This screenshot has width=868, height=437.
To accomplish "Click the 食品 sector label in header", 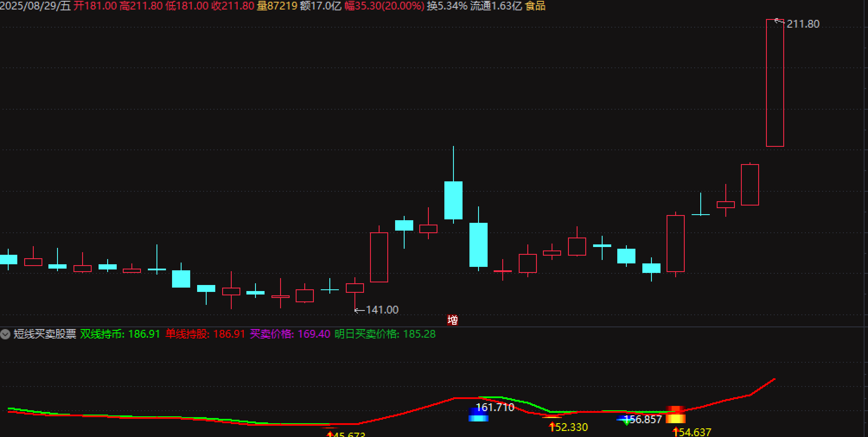I will tap(535, 6).
